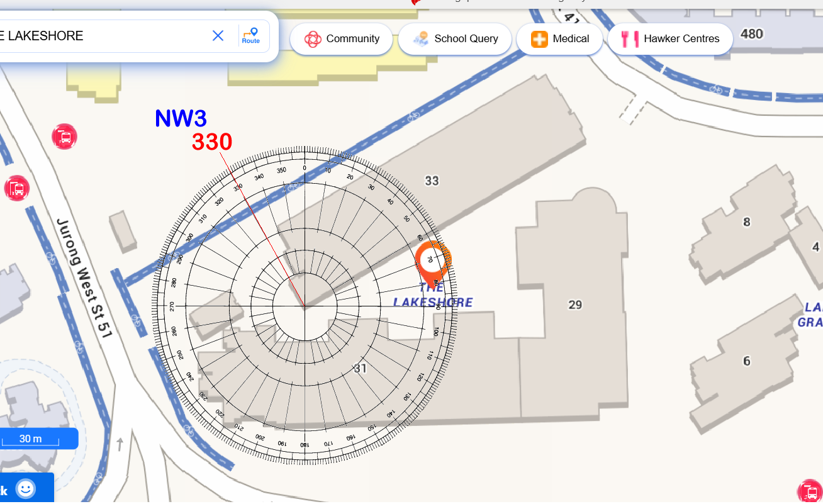Show Hawker Centres on the map
This screenshot has width=823, height=504.
click(670, 39)
